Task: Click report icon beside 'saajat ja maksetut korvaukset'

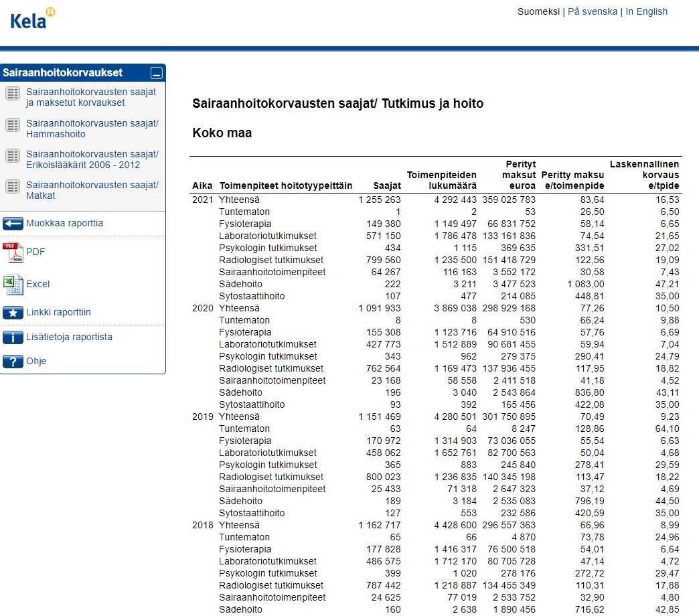Action: click(x=13, y=94)
